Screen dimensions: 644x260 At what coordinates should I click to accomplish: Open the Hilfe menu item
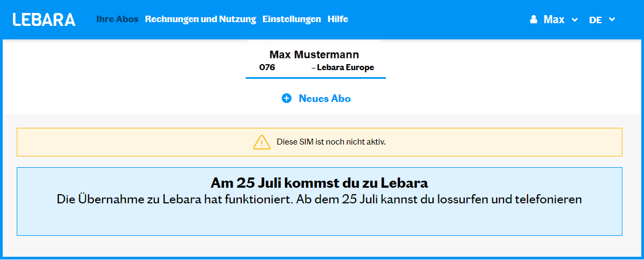pos(338,19)
